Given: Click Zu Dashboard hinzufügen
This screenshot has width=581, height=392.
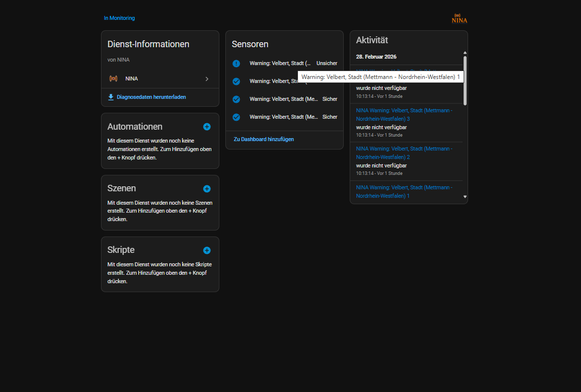Looking at the screenshot, I should pos(264,139).
